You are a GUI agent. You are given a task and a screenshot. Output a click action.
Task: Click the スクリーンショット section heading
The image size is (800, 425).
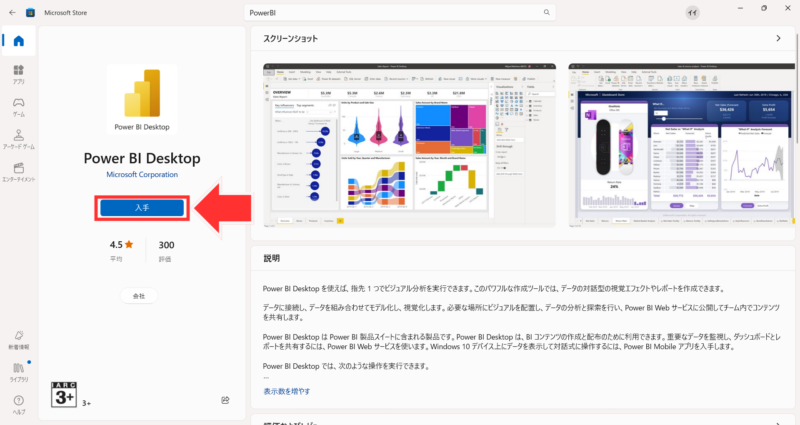(290, 38)
